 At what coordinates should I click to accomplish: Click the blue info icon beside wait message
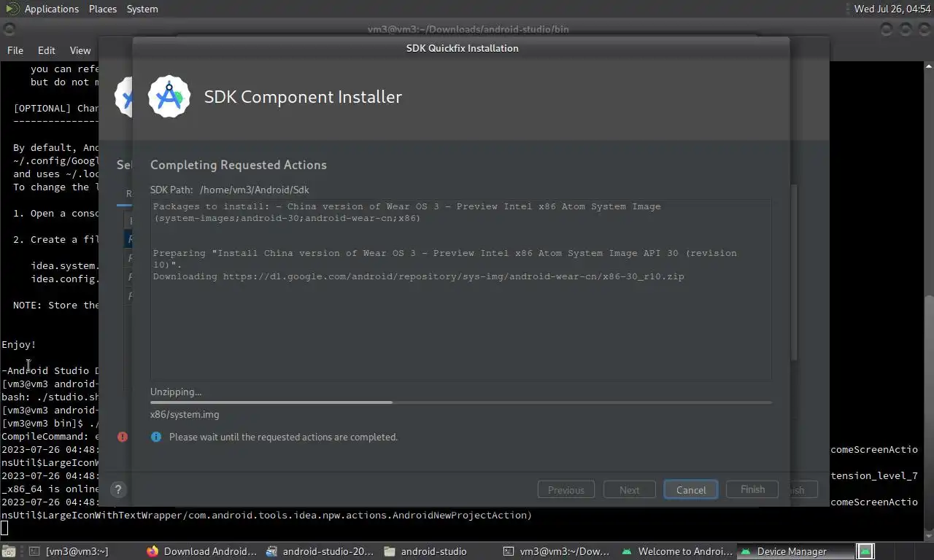click(156, 437)
